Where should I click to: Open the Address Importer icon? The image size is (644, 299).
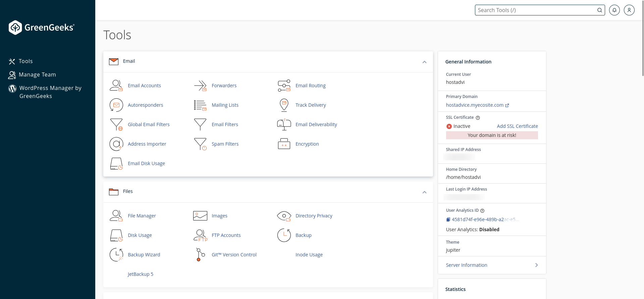point(116,144)
